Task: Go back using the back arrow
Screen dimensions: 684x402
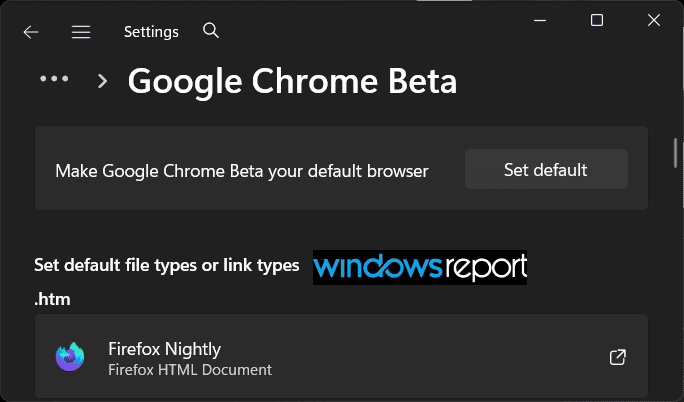Action: (31, 32)
